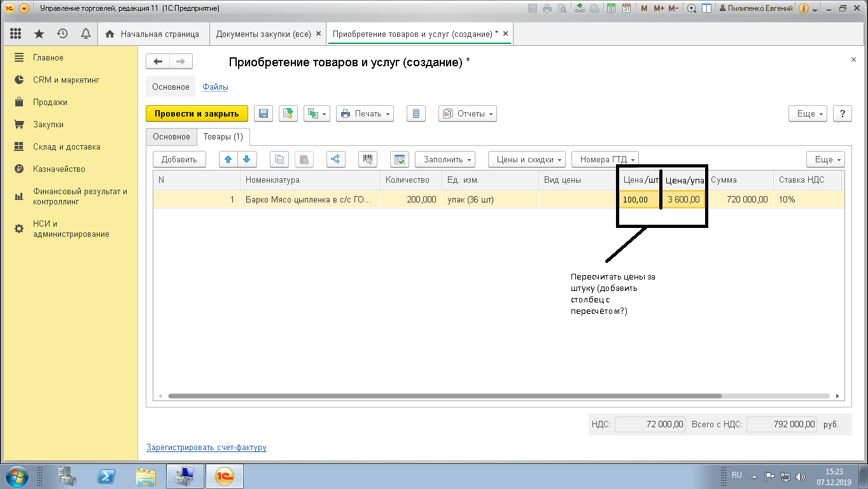Switch to the Основное tab beside Товары (1)
Image resolution: width=868 pixels, height=489 pixels.
(x=171, y=137)
